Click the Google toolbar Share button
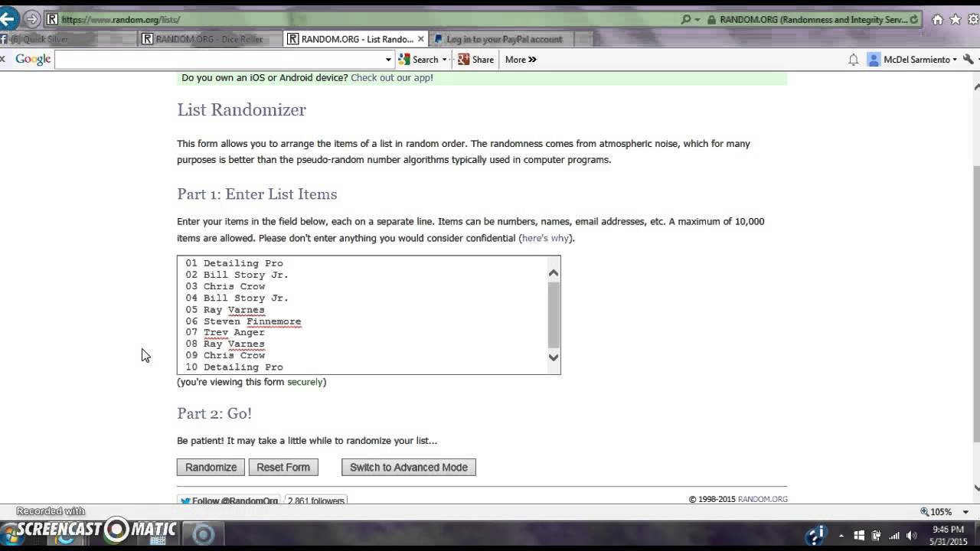The width and height of the screenshot is (980, 551). pyautogui.click(x=475, y=60)
